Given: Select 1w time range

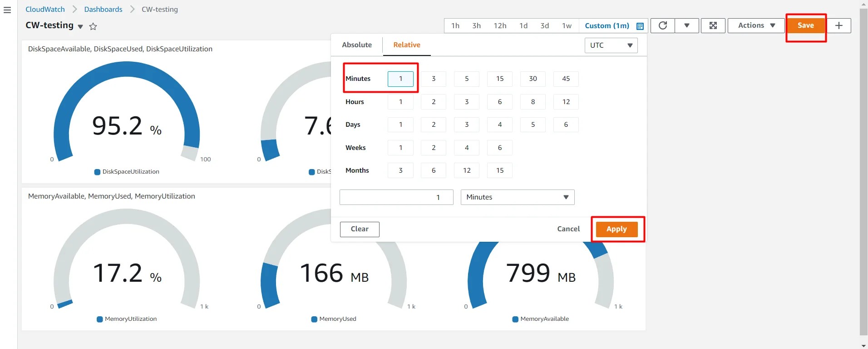Looking at the screenshot, I should [567, 26].
